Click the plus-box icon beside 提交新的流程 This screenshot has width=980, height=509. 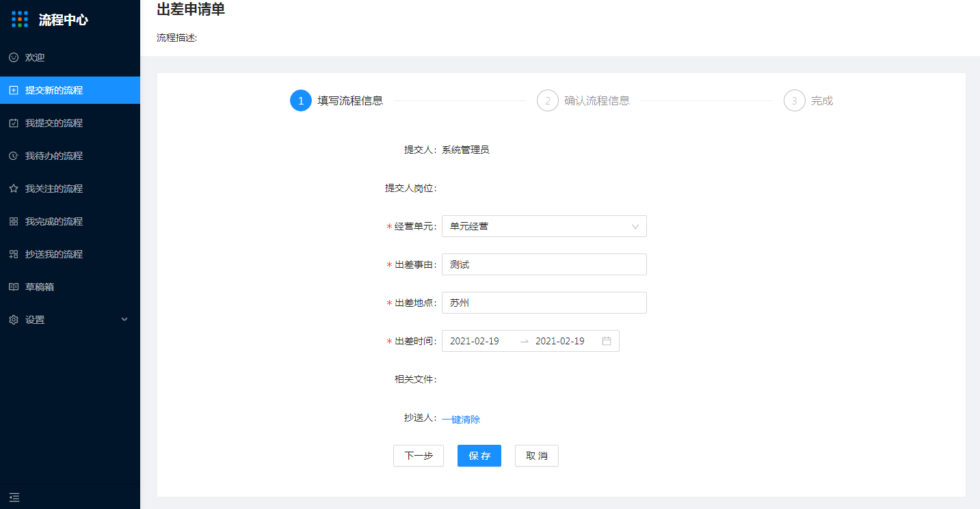click(14, 90)
